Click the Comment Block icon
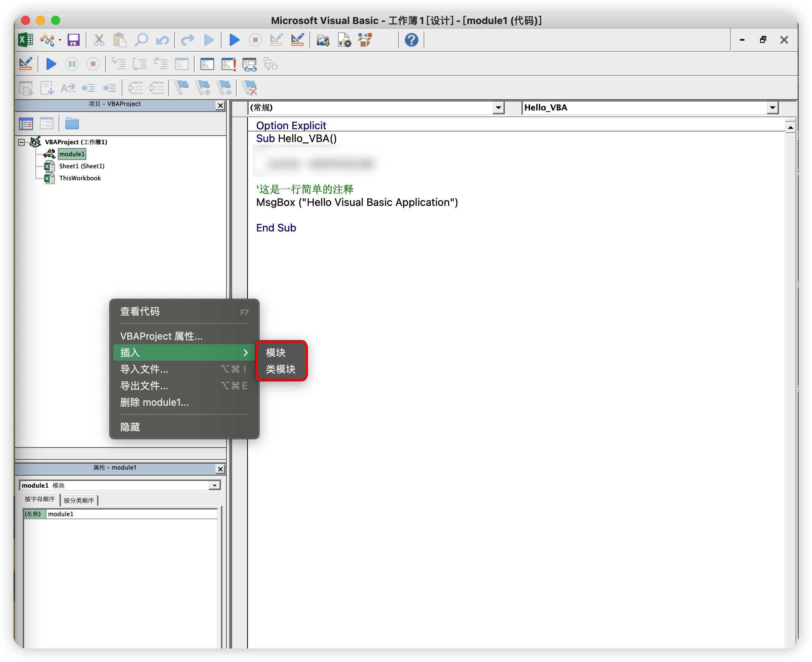Viewport: 812px width, 662px height. click(135, 88)
